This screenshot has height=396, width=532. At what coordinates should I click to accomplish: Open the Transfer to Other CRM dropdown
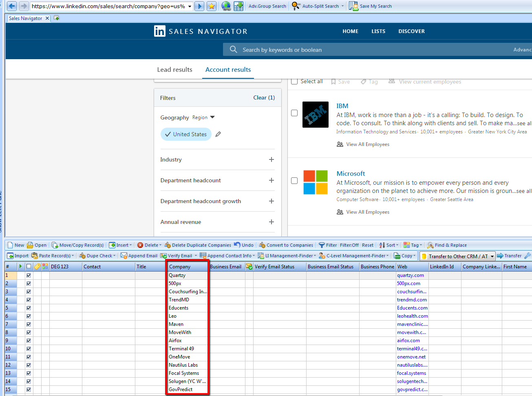pyautogui.click(x=492, y=256)
